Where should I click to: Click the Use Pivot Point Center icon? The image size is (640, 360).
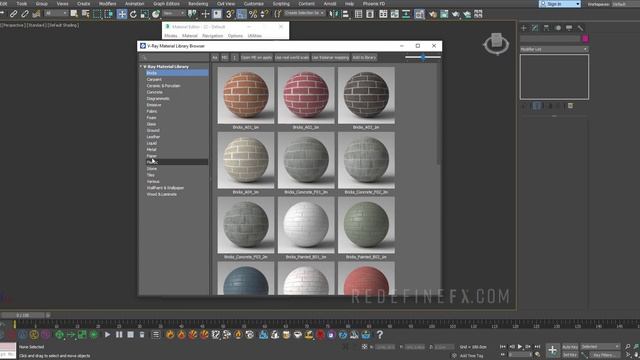click(192, 14)
